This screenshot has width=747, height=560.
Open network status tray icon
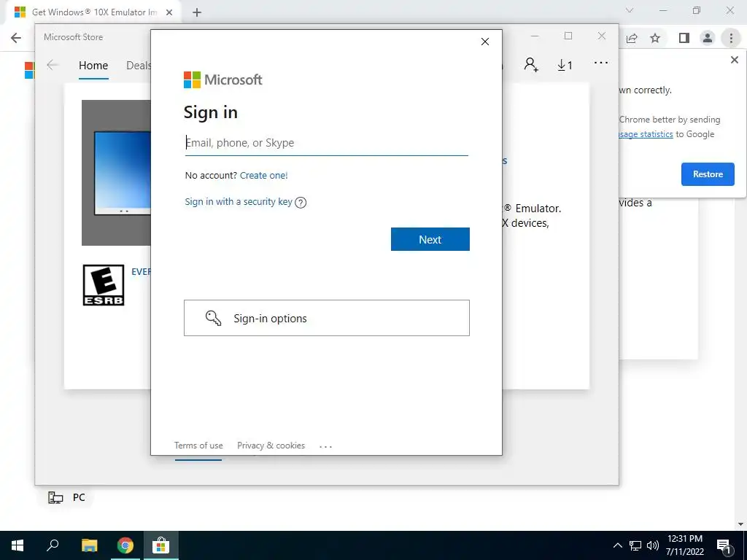click(635, 545)
